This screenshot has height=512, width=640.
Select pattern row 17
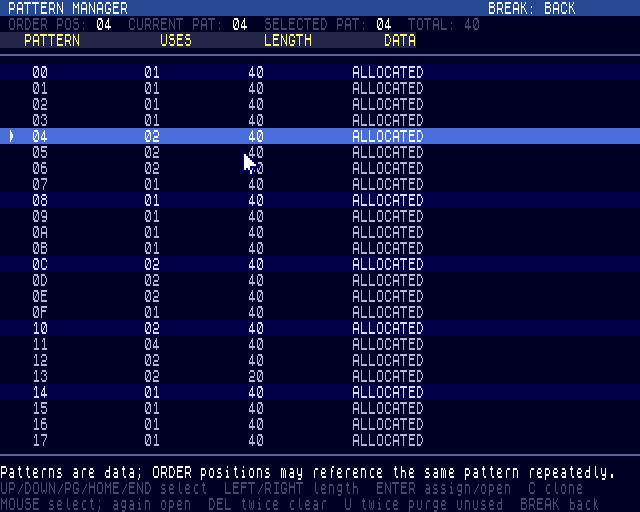(320, 440)
